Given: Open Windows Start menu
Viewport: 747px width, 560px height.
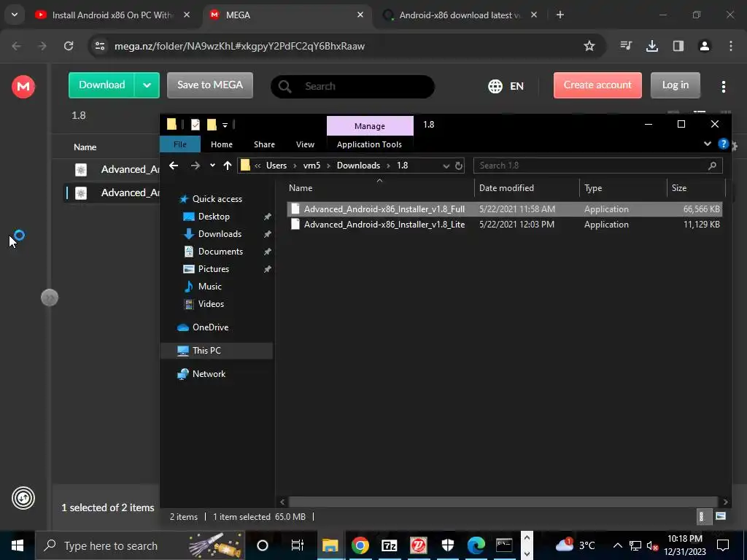Looking at the screenshot, I should 18,545.
